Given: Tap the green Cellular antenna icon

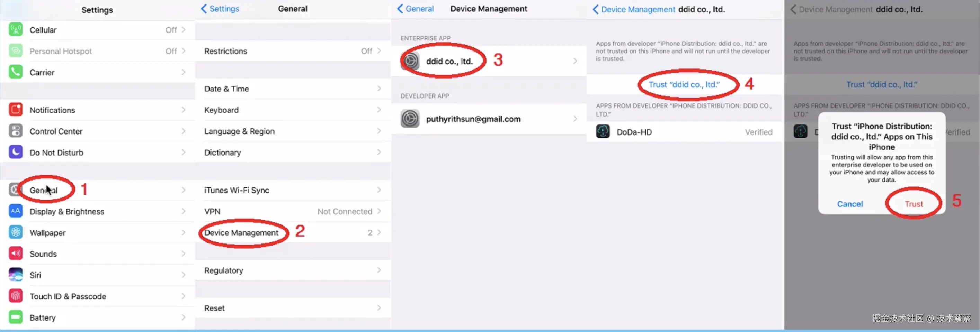Looking at the screenshot, I should click(x=16, y=30).
